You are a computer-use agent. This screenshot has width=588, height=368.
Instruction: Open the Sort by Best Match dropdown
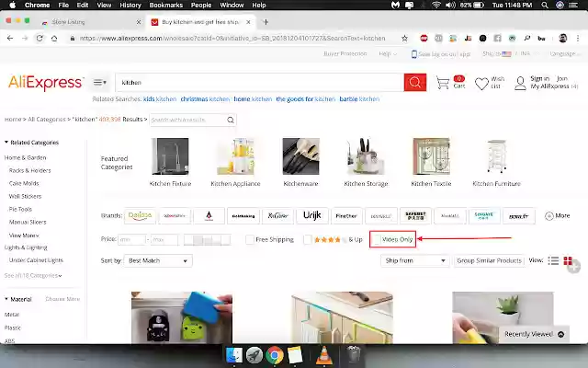158,260
